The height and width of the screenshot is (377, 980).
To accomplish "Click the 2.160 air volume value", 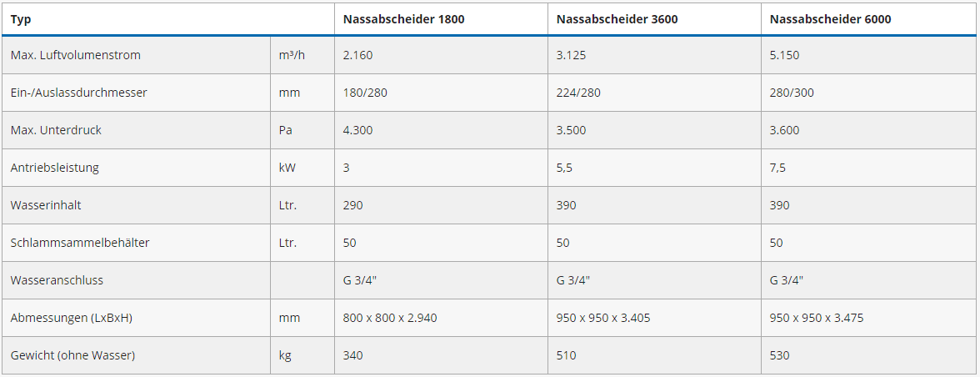I will click(357, 55).
